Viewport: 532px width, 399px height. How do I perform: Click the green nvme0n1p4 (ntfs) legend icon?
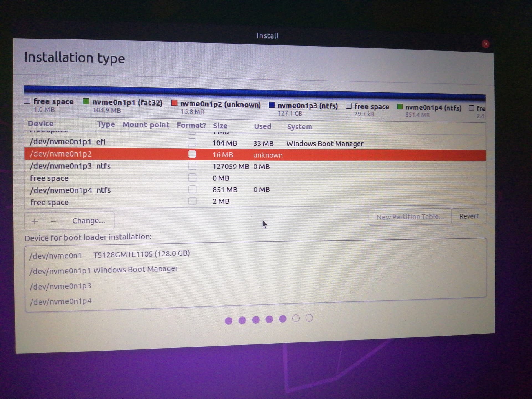click(x=400, y=106)
